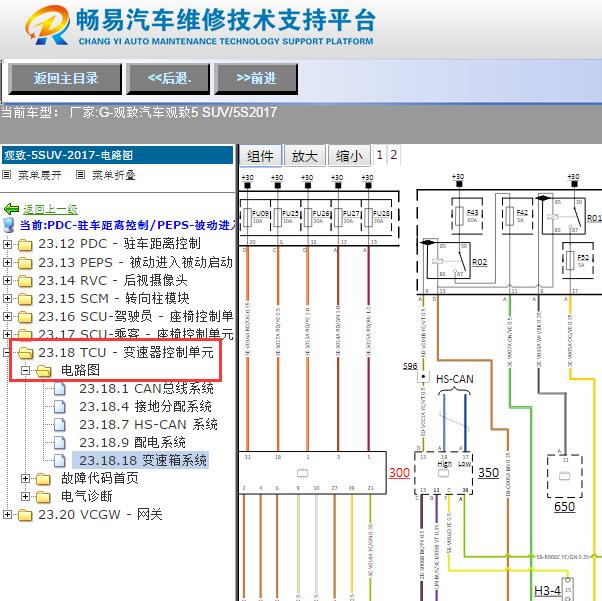
Task: Select 23.12 PDC - 驻车距离控制
Action: coord(119,243)
